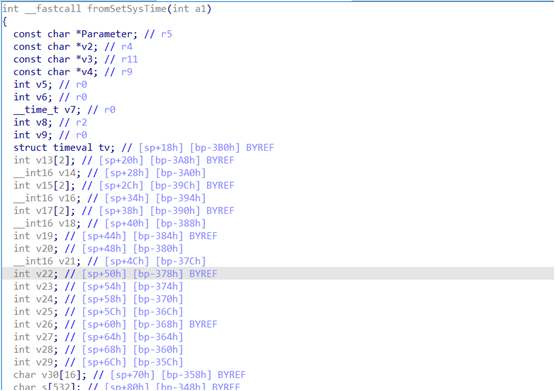Select int v9 declaration
This screenshot has height=391, width=555.
tap(33, 135)
